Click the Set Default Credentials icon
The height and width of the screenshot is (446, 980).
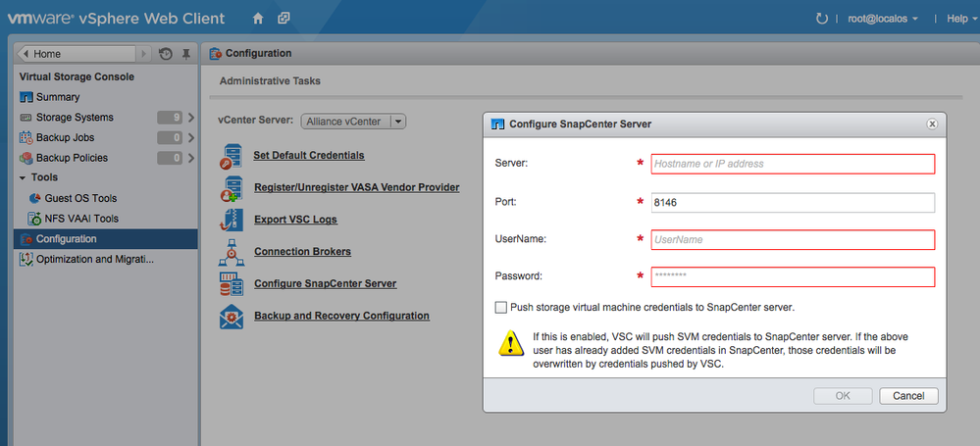[232, 156]
